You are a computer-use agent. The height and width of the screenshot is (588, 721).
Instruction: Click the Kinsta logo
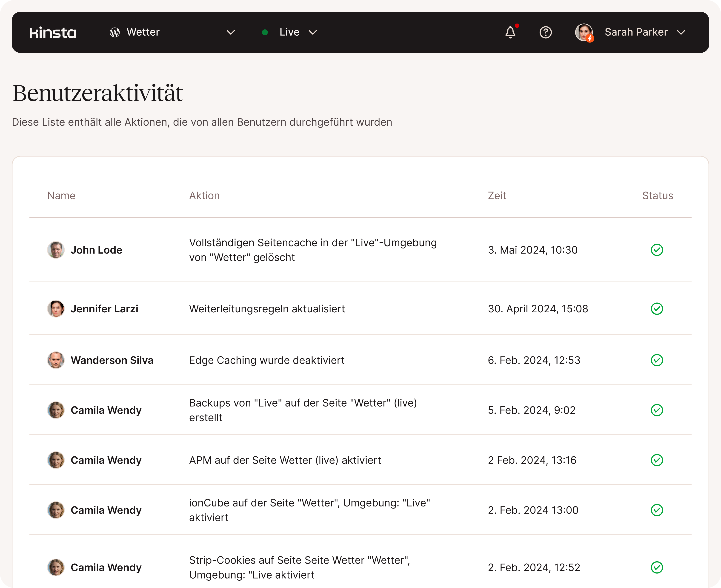click(x=53, y=33)
